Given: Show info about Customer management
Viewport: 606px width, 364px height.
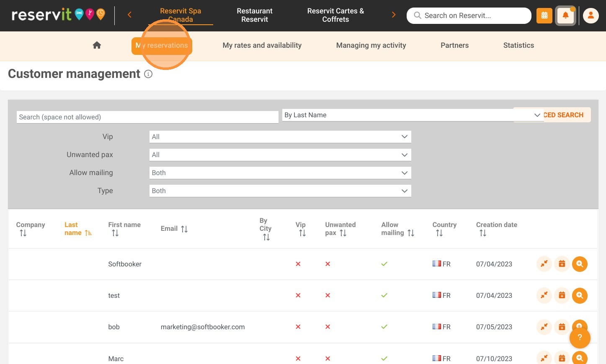Looking at the screenshot, I should tap(148, 74).
